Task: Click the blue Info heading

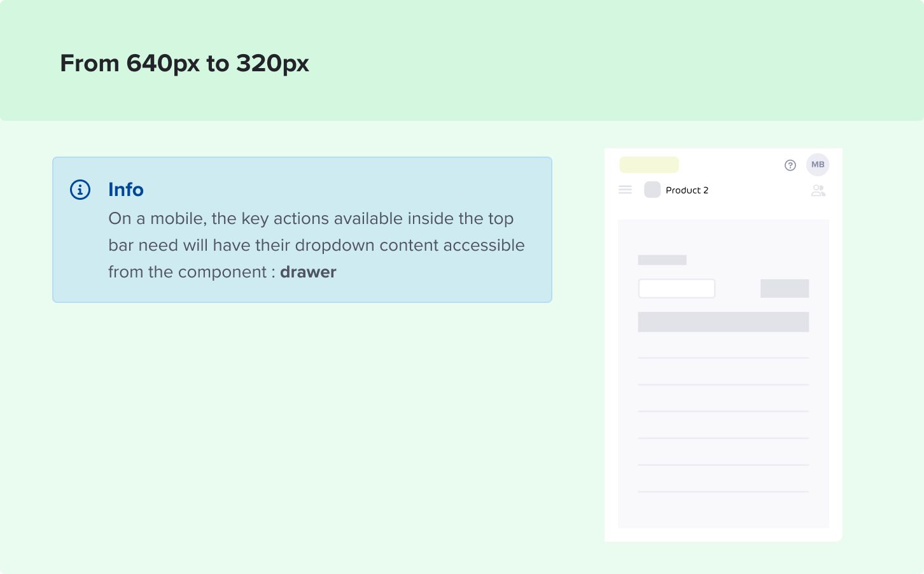Action: click(126, 190)
